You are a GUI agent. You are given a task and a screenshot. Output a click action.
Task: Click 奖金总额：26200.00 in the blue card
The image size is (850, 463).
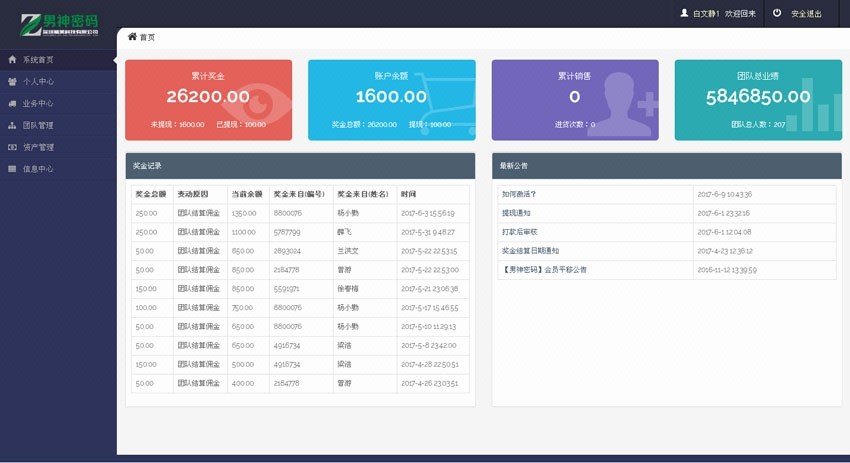364,124
